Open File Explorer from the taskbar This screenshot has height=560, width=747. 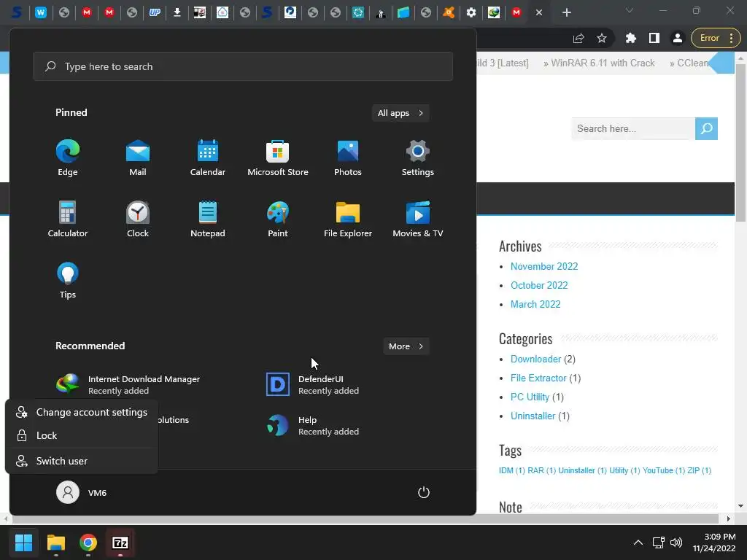(55, 542)
